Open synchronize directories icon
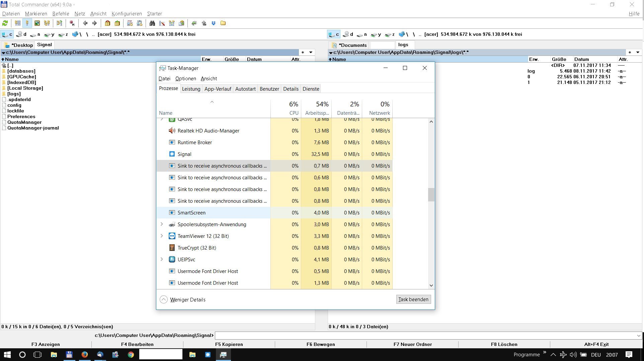Screen dimensions: 644x361 172,23
